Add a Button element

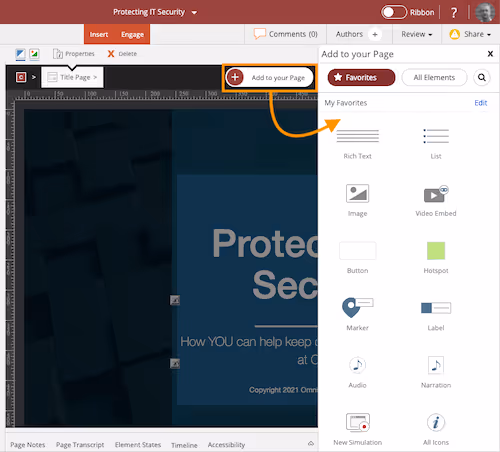pos(357,258)
